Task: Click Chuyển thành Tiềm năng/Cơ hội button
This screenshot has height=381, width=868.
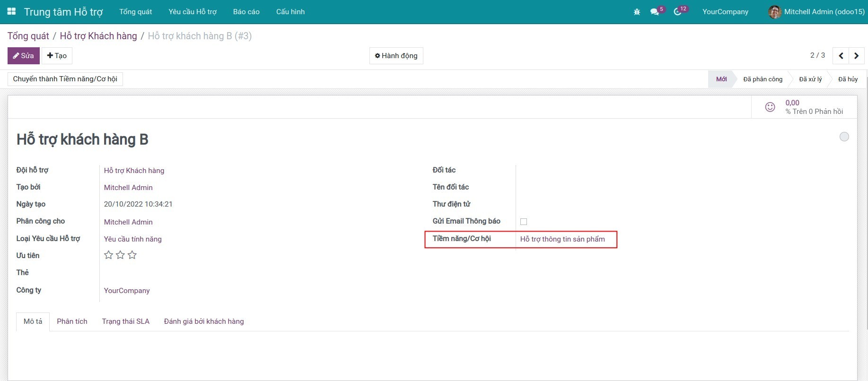Action: (65, 79)
